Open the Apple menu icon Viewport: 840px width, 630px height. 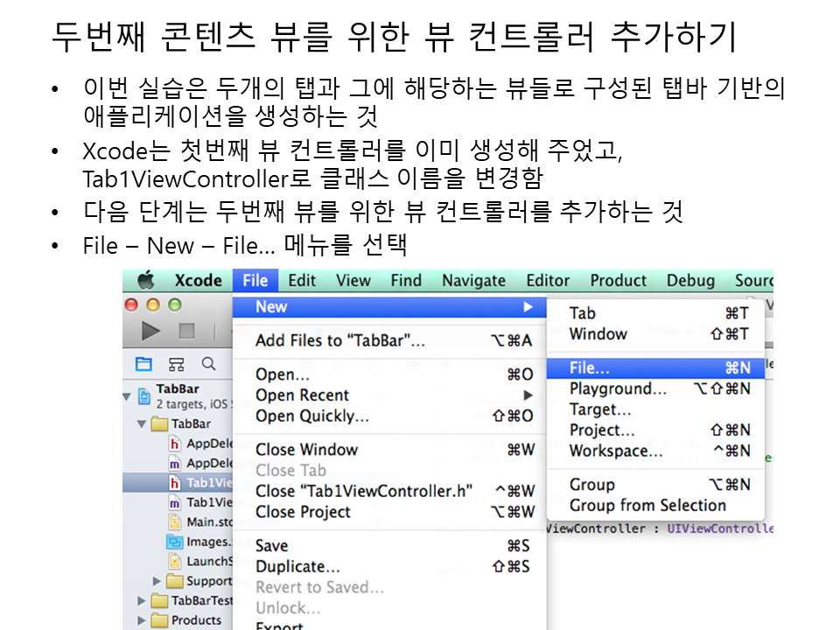145,280
